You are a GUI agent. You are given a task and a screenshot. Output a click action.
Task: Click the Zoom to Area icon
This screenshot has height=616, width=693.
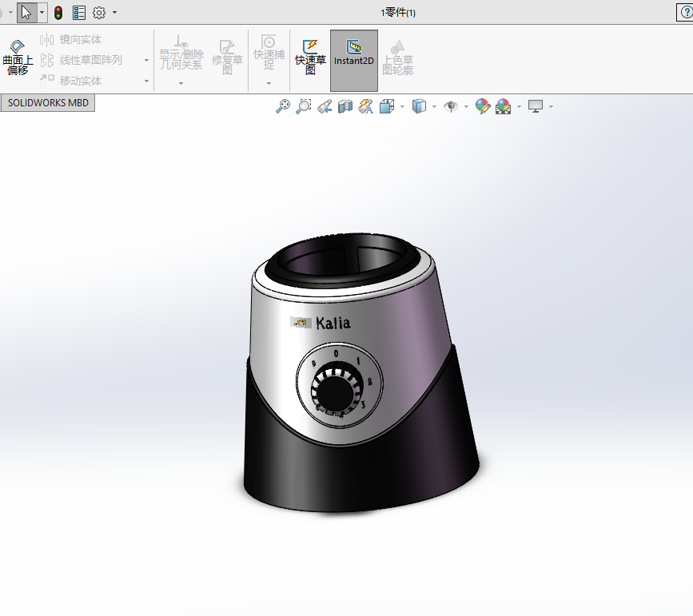point(303,106)
